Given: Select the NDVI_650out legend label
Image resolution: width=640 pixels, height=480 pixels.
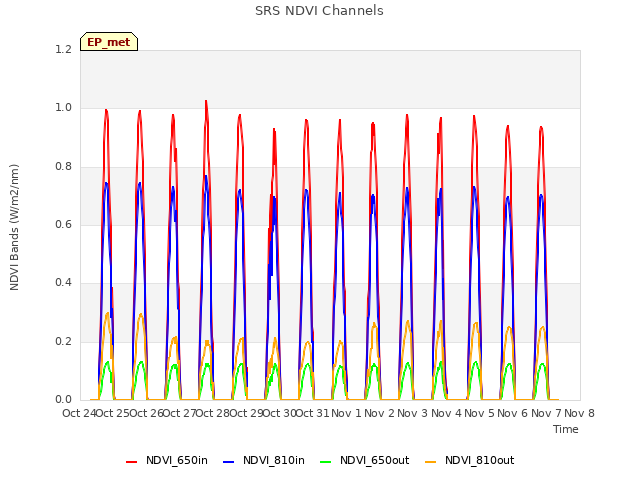Looking at the screenshot, I should pyautogui.click(x=374, y=460).
